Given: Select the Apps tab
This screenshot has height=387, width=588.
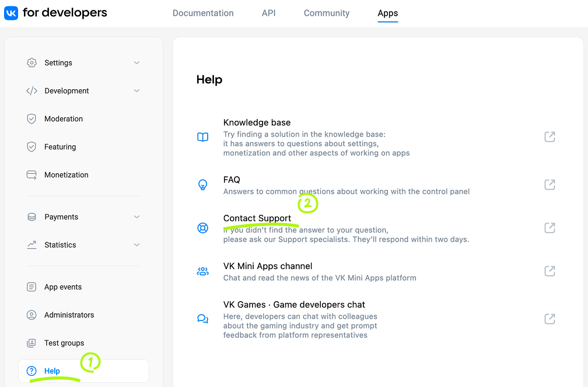Looking at the screenshot, I should pyautogui.click(x=388, y=13).
